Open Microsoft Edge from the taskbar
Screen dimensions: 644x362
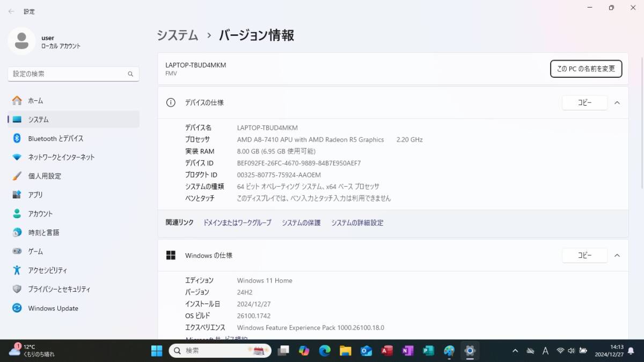point(325,351)
